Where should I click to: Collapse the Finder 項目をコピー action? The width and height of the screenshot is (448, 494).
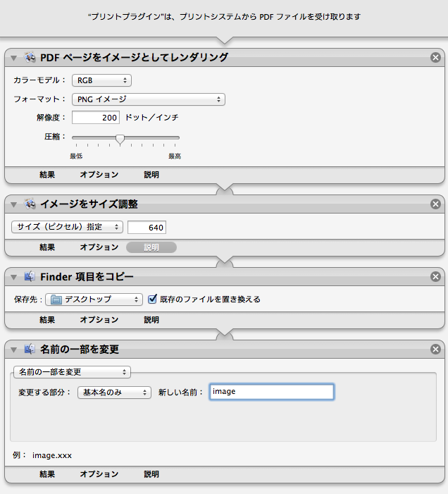(13, 277)
